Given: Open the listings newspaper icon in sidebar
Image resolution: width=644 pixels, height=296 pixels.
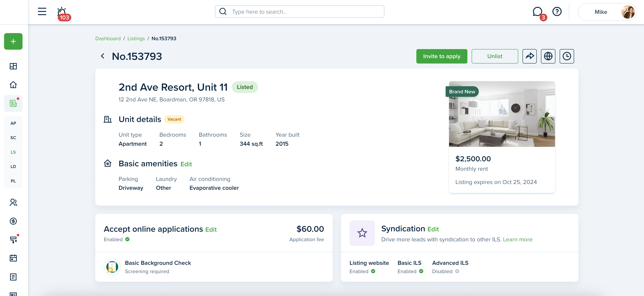Looking at the screenshot, I should (13, 103).
